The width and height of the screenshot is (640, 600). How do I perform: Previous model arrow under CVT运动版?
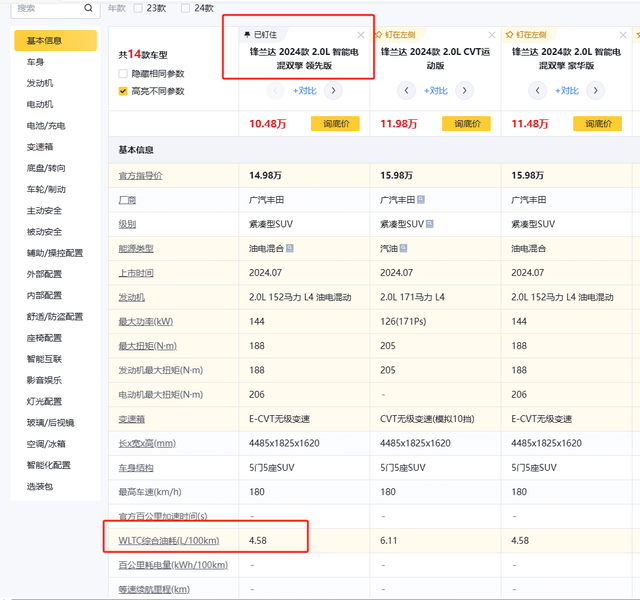click(406, 91)
